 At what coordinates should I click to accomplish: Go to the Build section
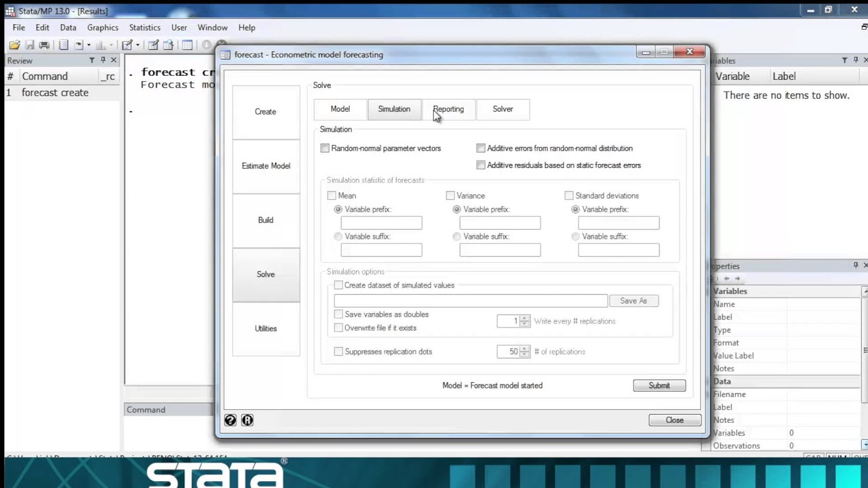266,220
